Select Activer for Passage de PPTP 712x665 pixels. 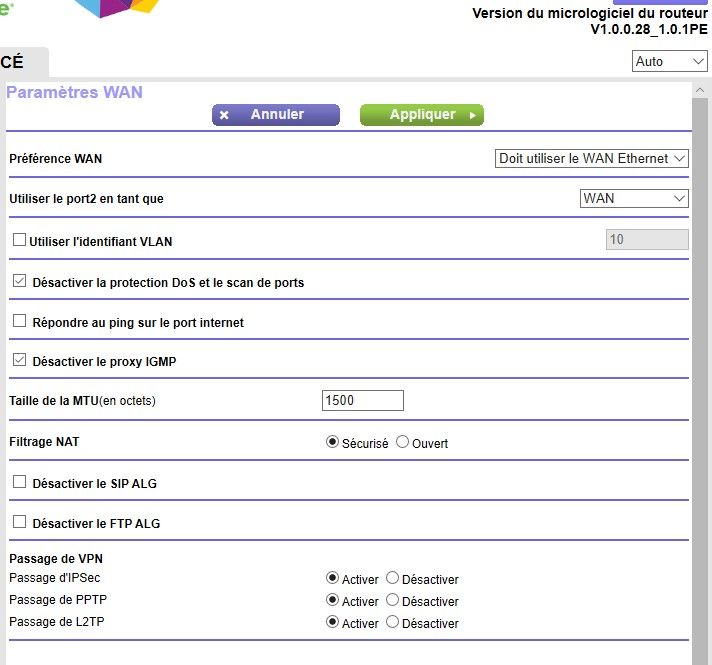(333, 600)
